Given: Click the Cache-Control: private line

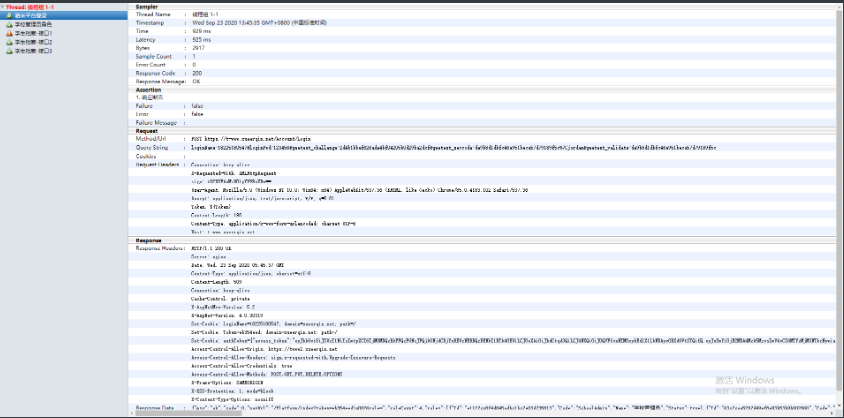Looking at the screenshot, I should pyautogui.click(x=220, y=299).
